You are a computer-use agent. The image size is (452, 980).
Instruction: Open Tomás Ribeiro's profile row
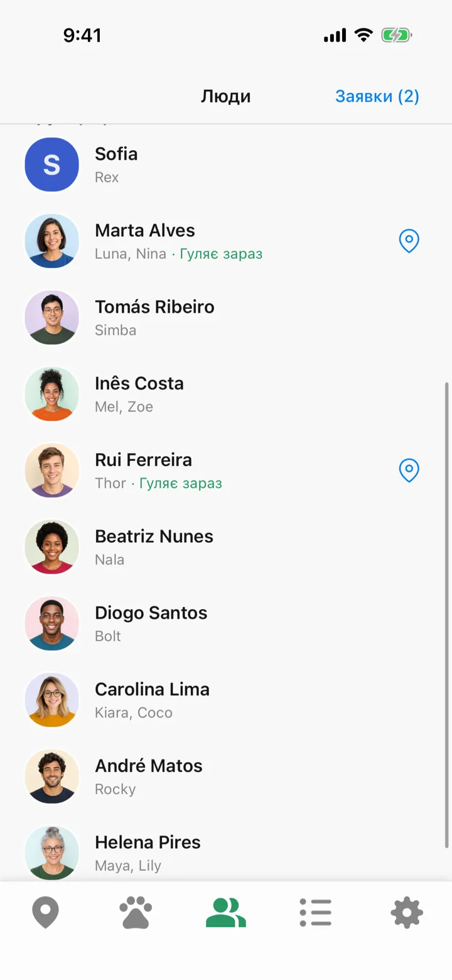(x=226, y=317)
